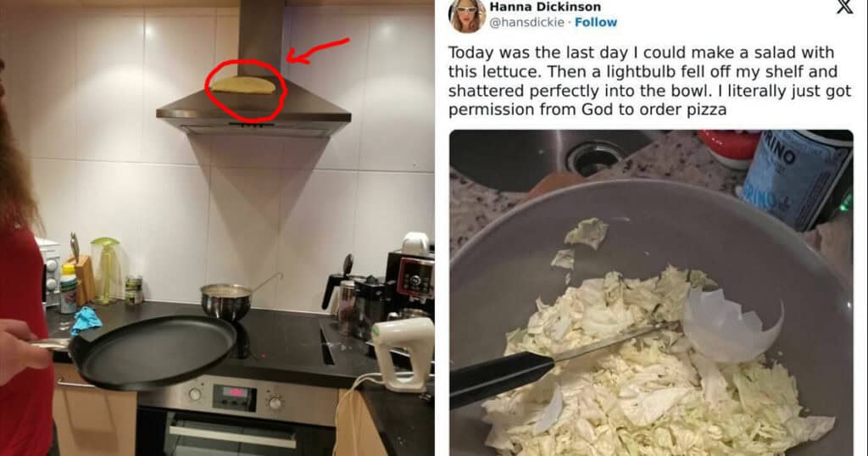Click the @hansdickie handle
The width and height of the screenshot is (868, 456).
526,22
